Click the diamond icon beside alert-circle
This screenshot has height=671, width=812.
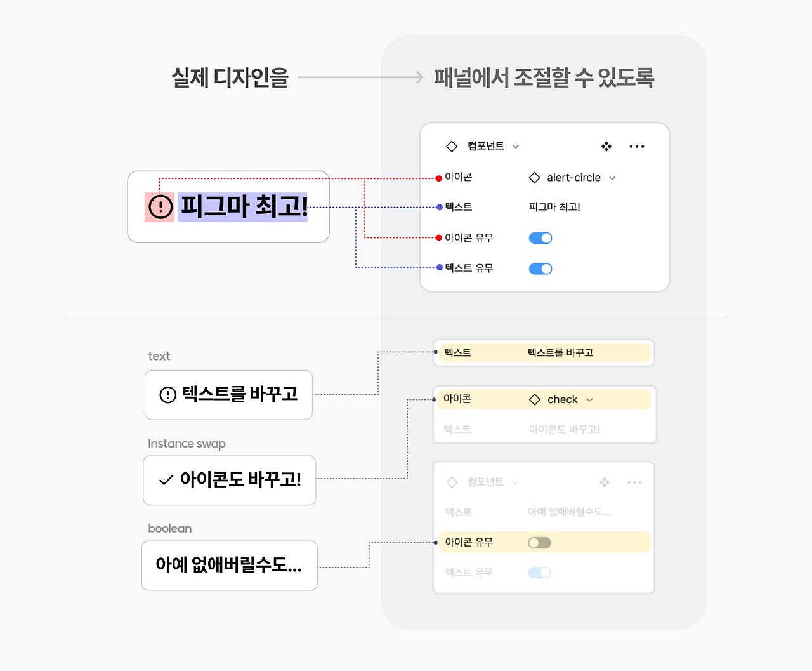click(x=535, y=178)
